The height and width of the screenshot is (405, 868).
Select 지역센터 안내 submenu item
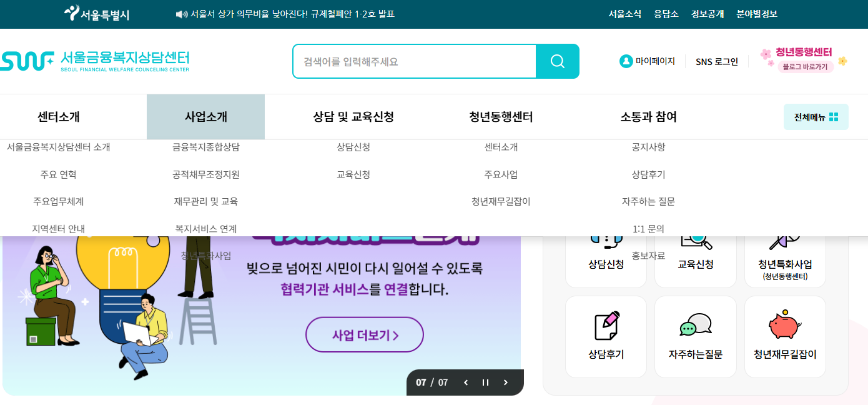pos(59,229)
